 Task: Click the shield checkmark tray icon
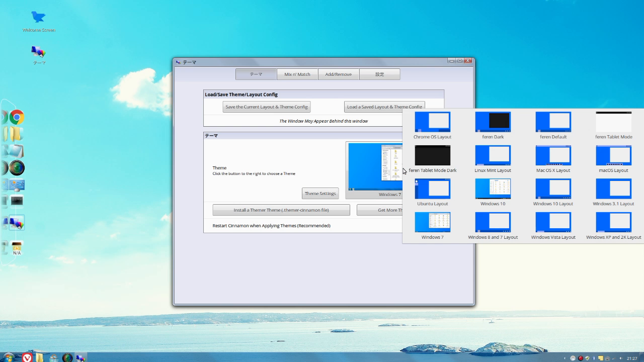[x=587, y=358]
